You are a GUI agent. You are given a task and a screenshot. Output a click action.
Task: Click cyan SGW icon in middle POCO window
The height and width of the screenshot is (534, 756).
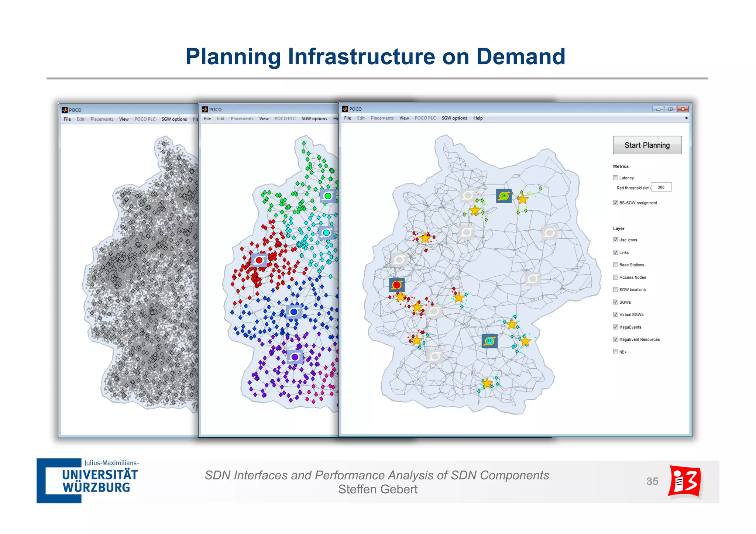[326, 233]
